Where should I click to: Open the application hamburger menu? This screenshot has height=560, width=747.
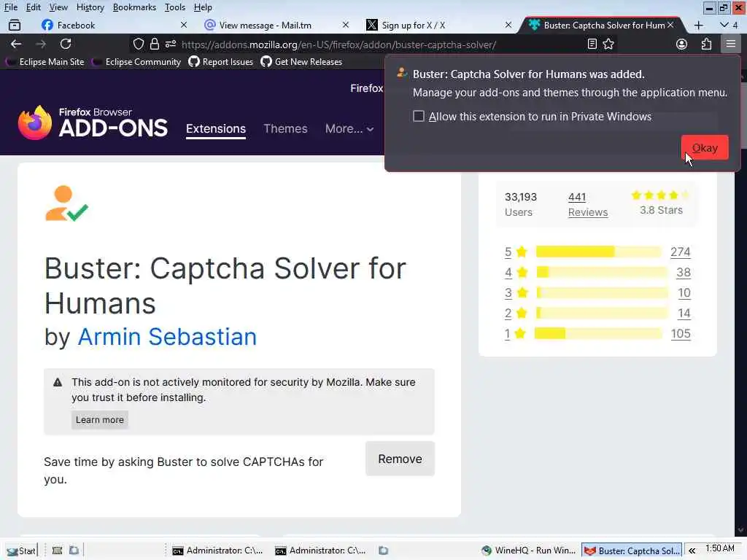click(x=731, y=44)
